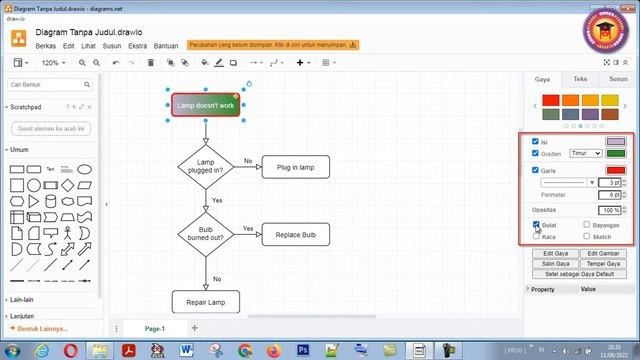Viewport: 640px width, 360px height.
Task: Open the line pattern dropdown
Action: [x=568, y=182]
